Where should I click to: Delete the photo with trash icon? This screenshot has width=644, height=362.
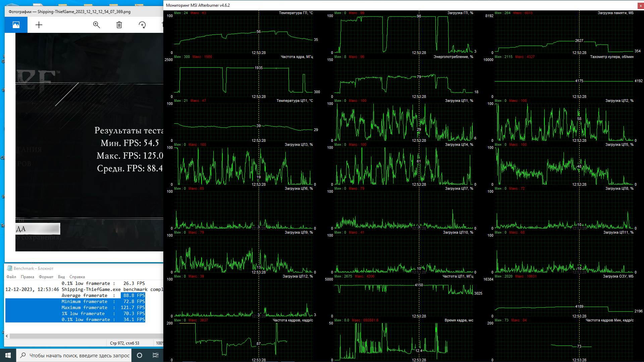point(119,25)
